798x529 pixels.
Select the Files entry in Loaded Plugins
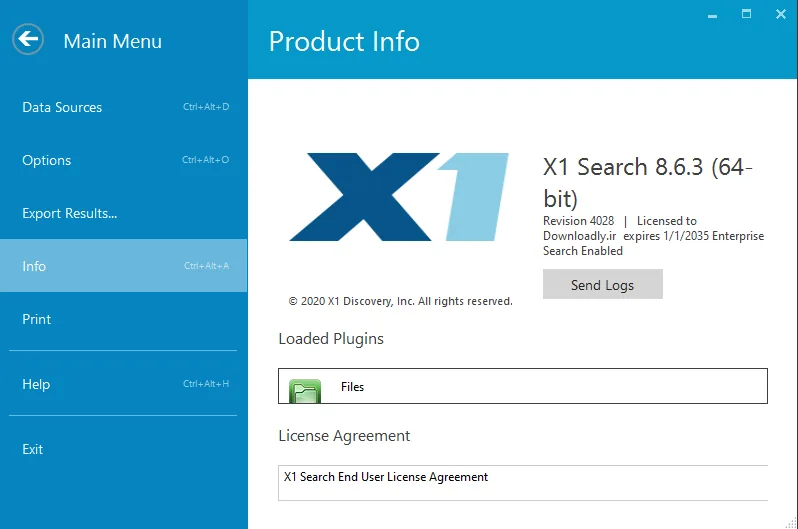523,386
